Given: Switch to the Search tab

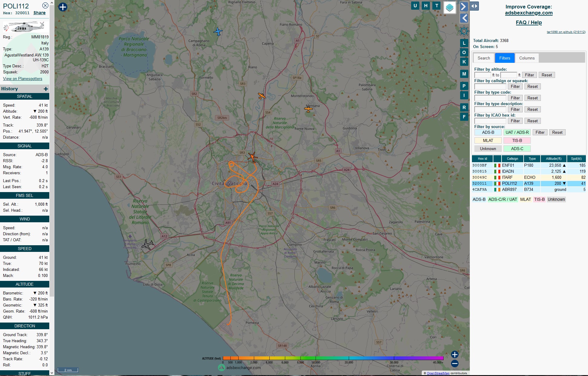Looking at the screenshot, I should 484,58.
